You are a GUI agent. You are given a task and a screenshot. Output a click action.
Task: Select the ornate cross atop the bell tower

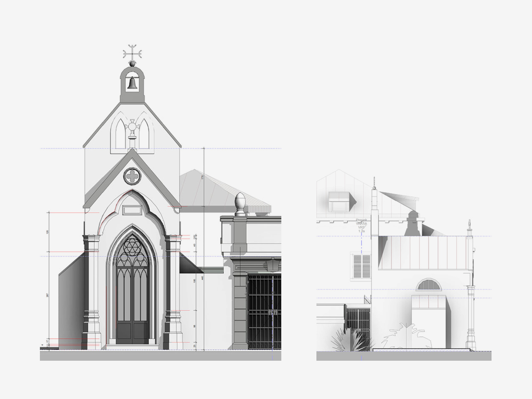(132, 53)
